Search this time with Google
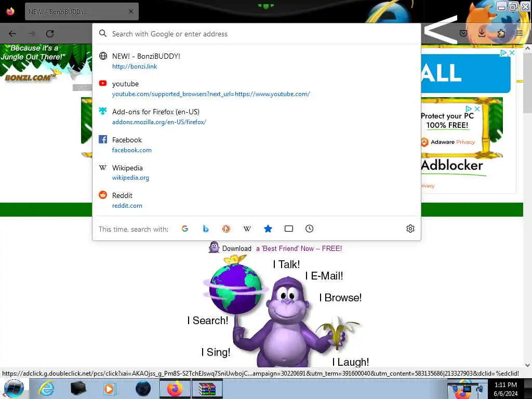This screenshot has width=532, height=399. tap(185, 229)
